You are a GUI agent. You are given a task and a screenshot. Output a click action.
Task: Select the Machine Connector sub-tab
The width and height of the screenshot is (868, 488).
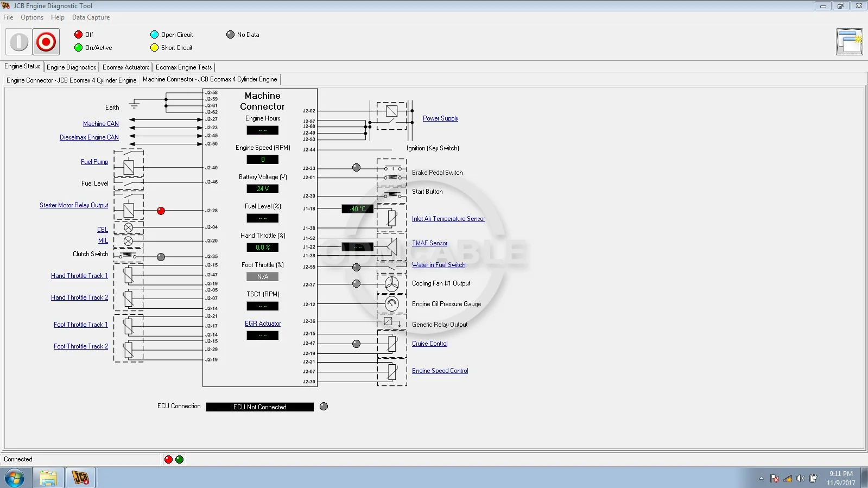[x=210, y=79]
